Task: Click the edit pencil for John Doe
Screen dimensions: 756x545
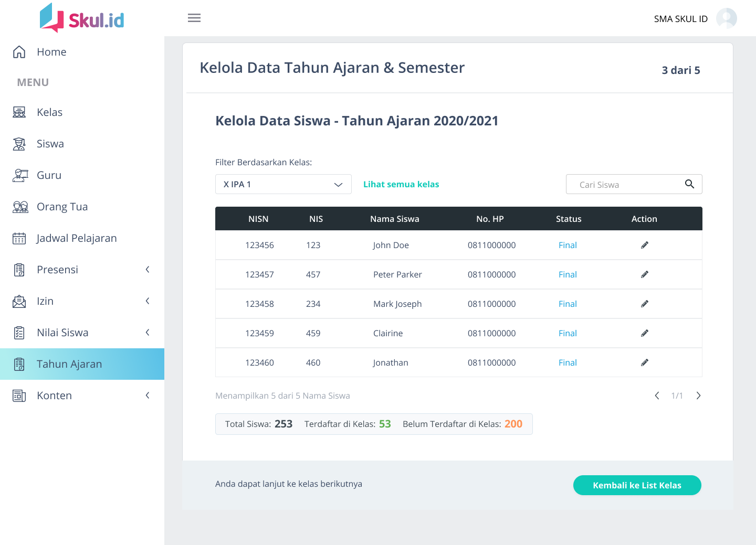Action: point(644,245)
